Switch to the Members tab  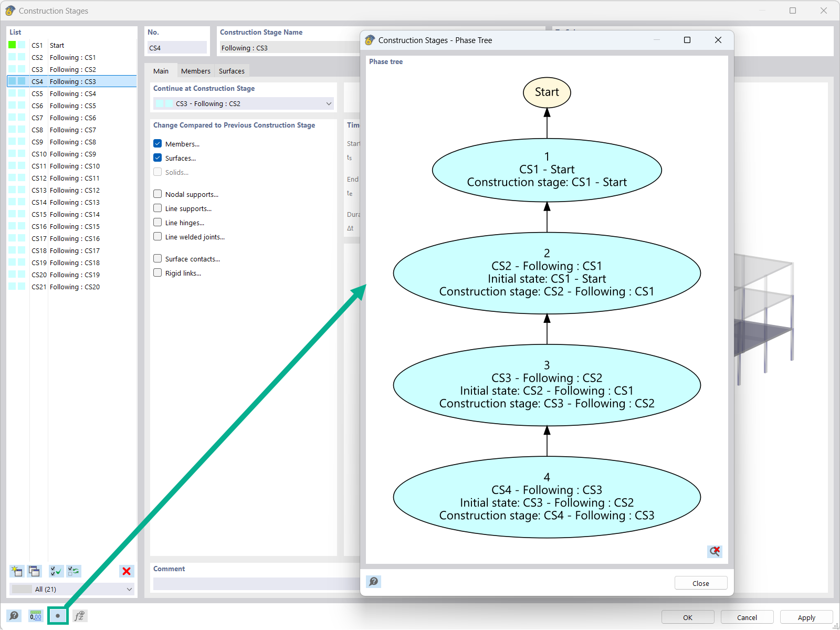pos(195,70)
